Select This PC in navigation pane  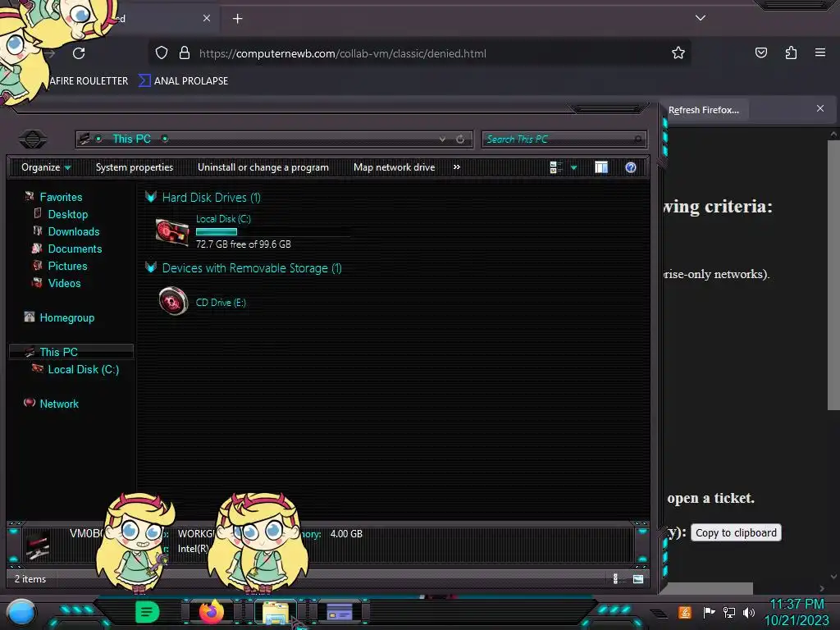[x=71, y=352]
